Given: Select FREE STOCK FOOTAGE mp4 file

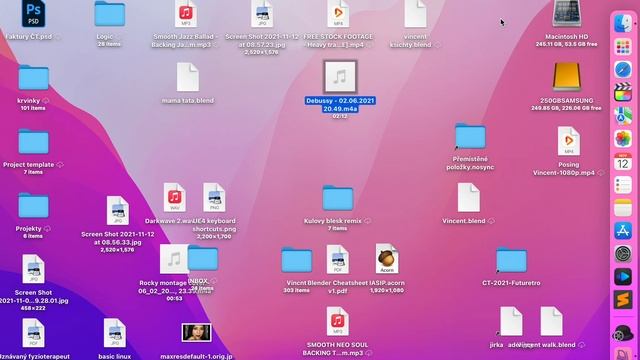Looking at the screenshot, I should [x=338, y=13].
